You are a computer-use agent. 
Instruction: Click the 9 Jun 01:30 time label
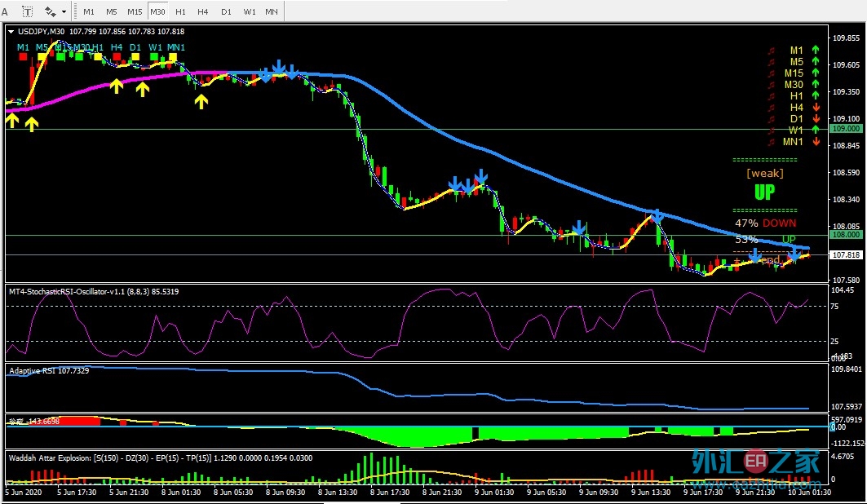(x=494, y=492)
